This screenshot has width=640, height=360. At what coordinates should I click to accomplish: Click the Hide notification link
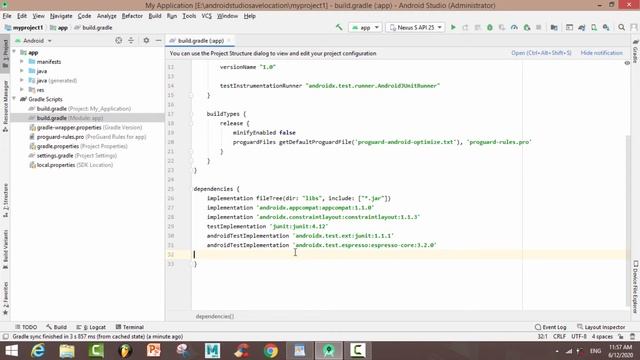[602, 53]
